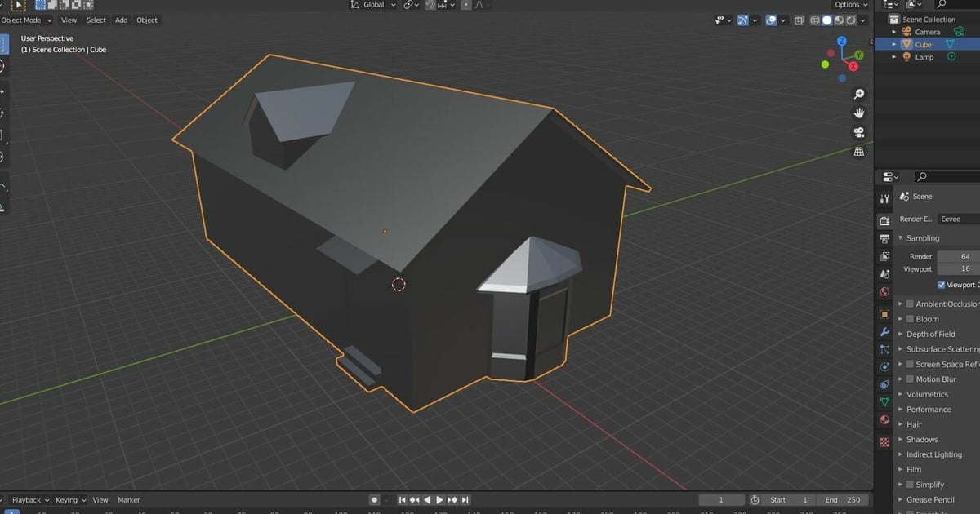This screenshot has height=514, width=980.
Task: Enable wireframe viewport shading
Action: tap(814, 20)
